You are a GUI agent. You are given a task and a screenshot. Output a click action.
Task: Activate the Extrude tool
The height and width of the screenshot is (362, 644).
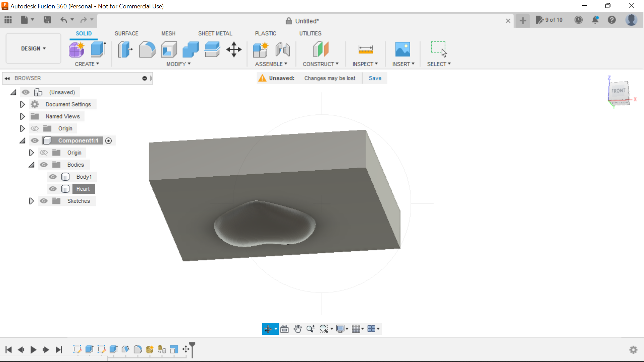pos(98,49)
